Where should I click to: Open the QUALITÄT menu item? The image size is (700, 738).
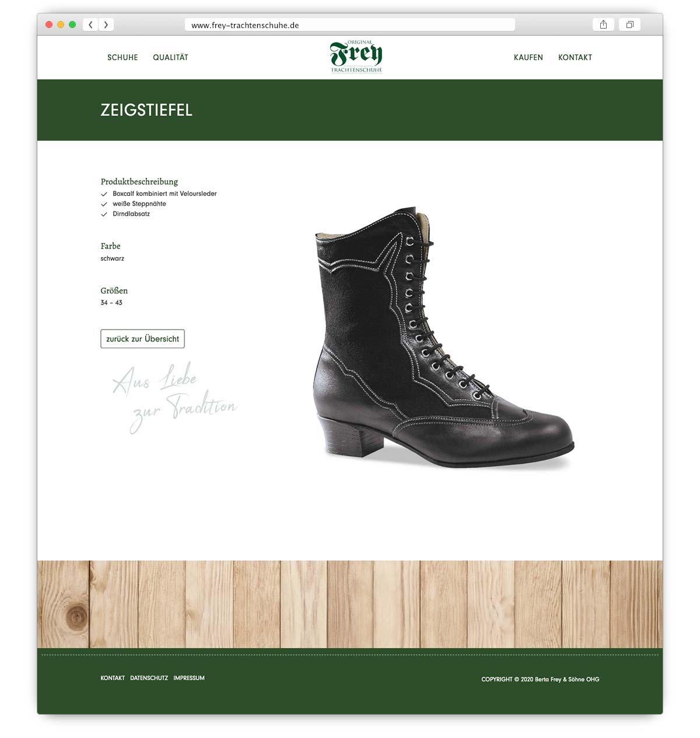170,57
